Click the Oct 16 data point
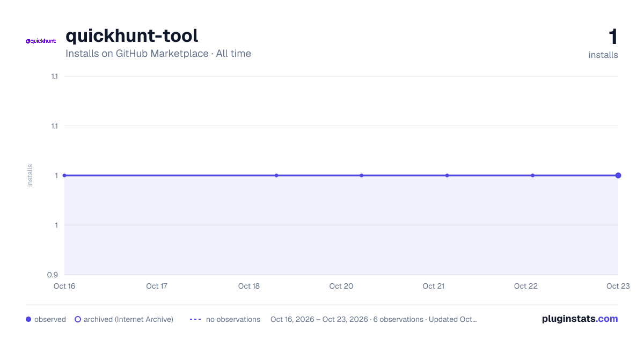 point(64,175)
